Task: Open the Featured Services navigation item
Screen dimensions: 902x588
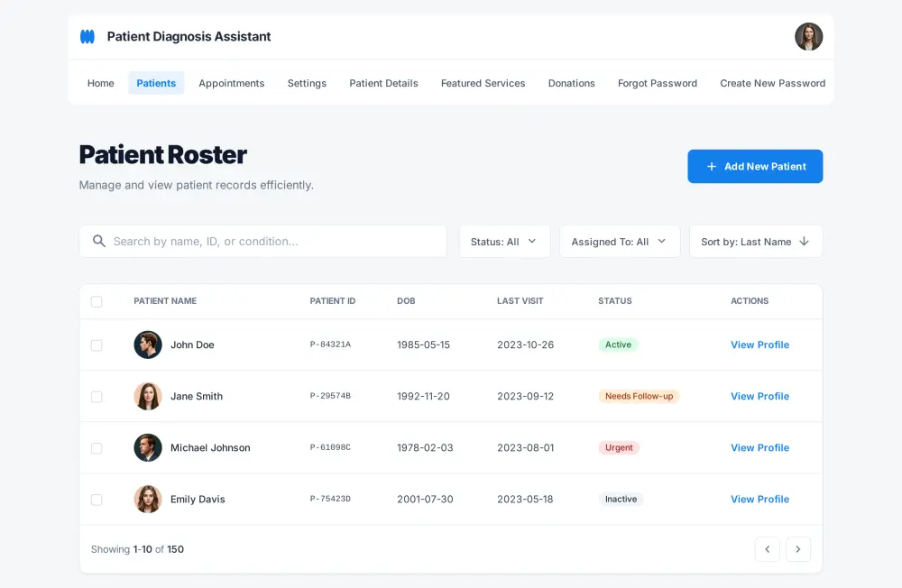Action: pos(483,83)
